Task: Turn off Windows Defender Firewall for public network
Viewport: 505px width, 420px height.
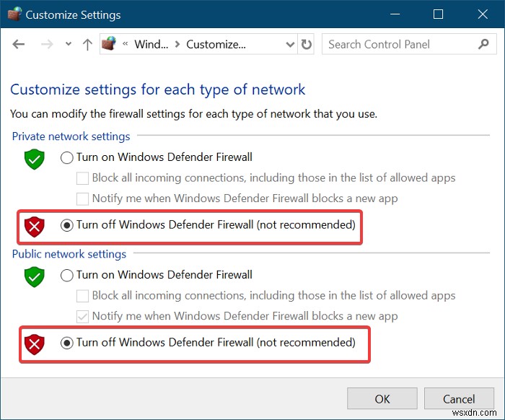Action: tap(67, 343)
